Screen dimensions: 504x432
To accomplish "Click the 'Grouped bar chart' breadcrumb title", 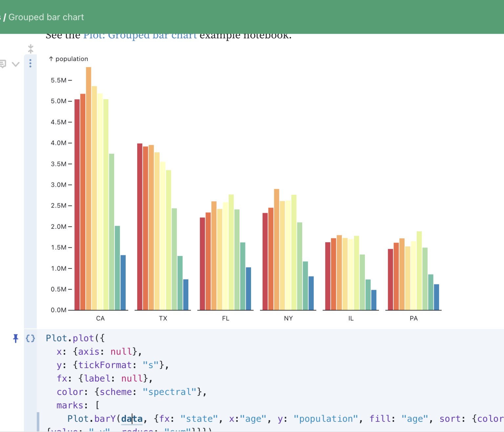I will click(46, 17).
